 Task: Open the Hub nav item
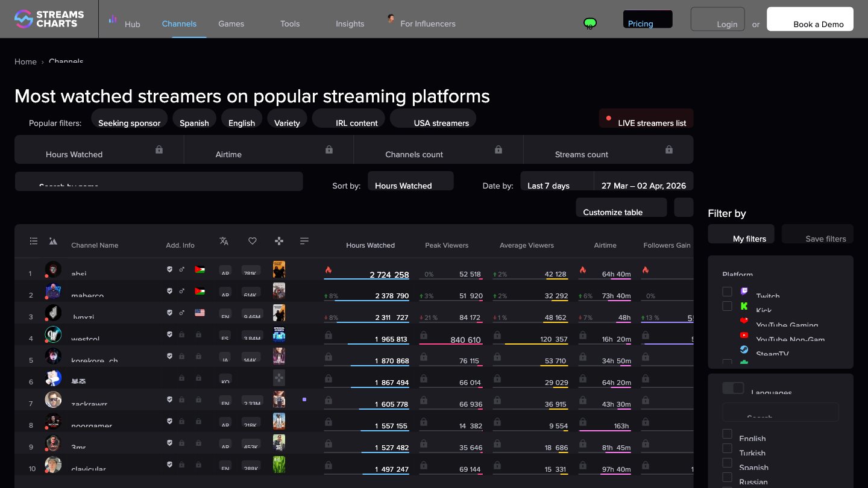pos(132,24)
